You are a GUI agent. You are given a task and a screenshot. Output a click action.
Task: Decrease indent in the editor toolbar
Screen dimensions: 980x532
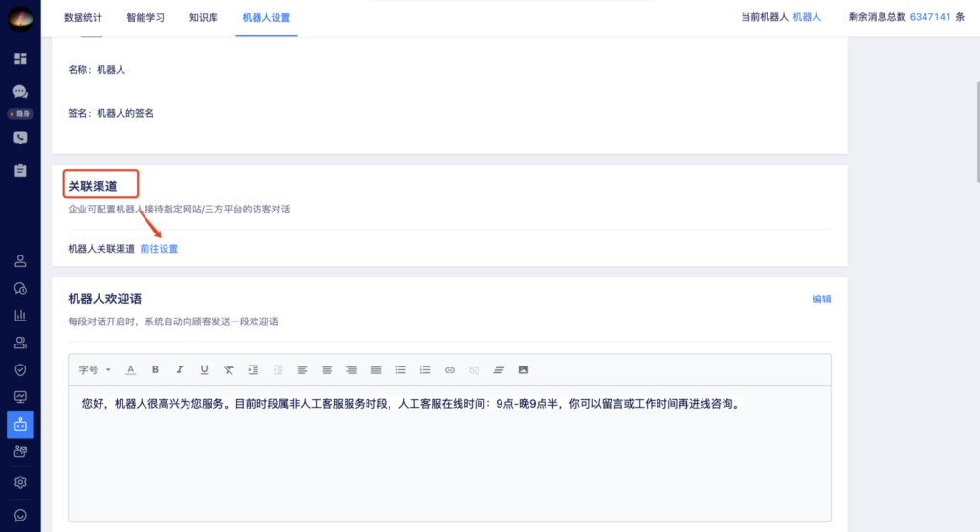coord(278,370)
